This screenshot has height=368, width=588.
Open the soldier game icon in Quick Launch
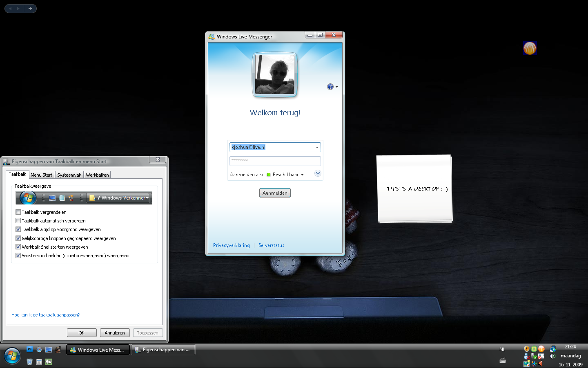point(58,350)
